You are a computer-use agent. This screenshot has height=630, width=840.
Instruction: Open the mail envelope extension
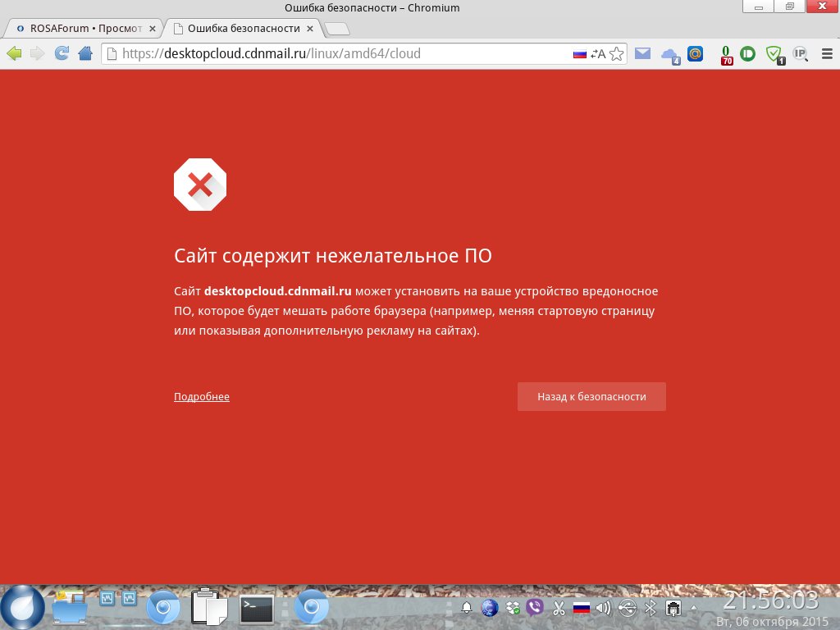(642, 53)
